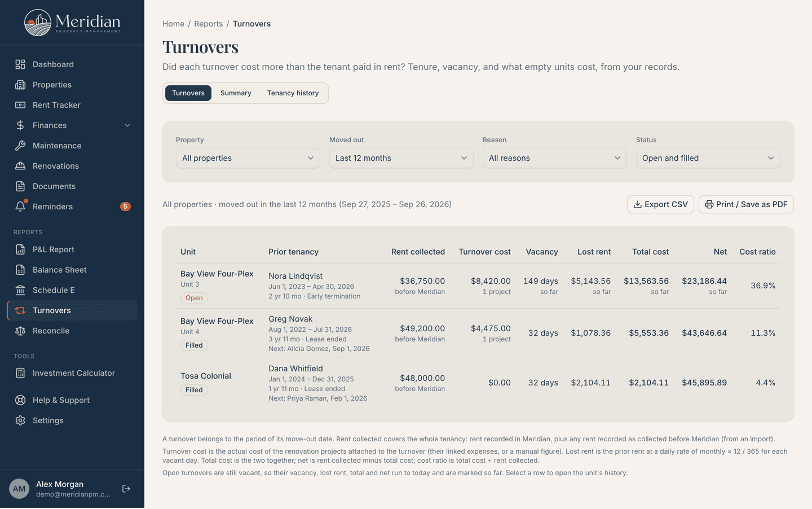Click the AM user avatar
The height and width of the screenshot is (509, 812).
(19, 489)
